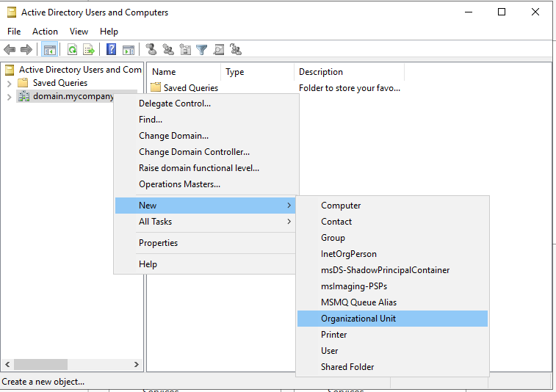
Task: Open the blue Help question-mark toolbar icon
Action: (x=112, y=50)
